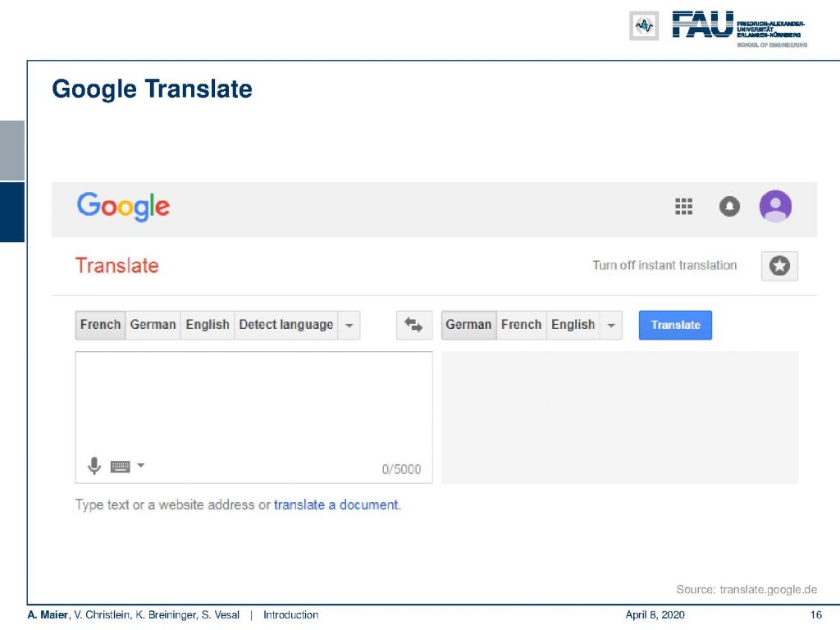Click the blue Translate button
The image size is (840, 630).
pyautogui.click(x=675, y=325)
